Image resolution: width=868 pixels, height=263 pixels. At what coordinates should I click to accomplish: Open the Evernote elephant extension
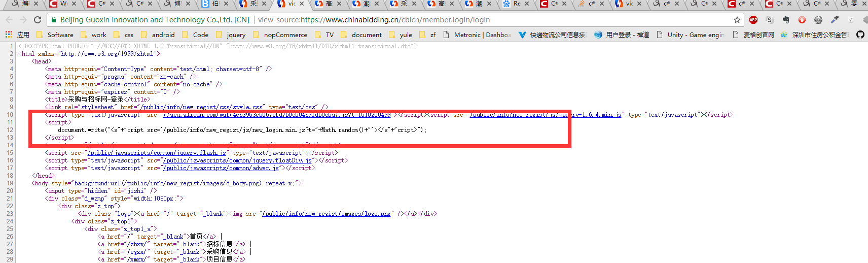786,20
